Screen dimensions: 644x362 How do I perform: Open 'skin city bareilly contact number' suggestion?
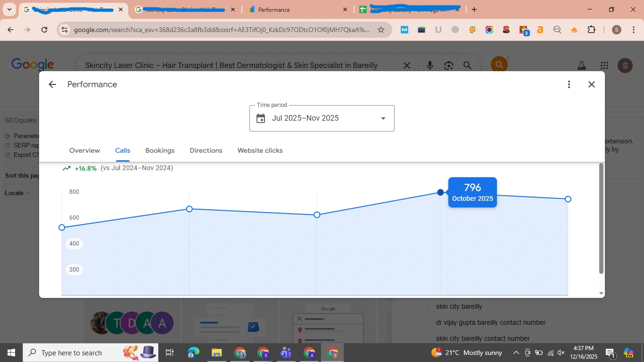click(x=483, y=338)
